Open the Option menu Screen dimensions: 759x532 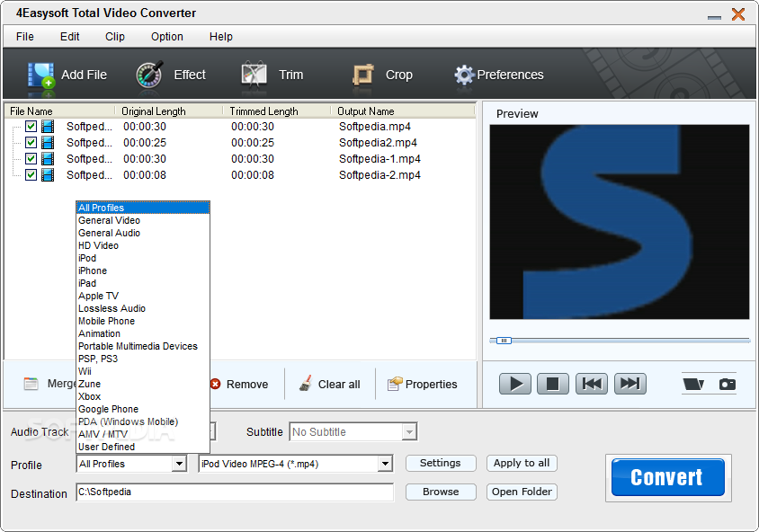(167, 37)
